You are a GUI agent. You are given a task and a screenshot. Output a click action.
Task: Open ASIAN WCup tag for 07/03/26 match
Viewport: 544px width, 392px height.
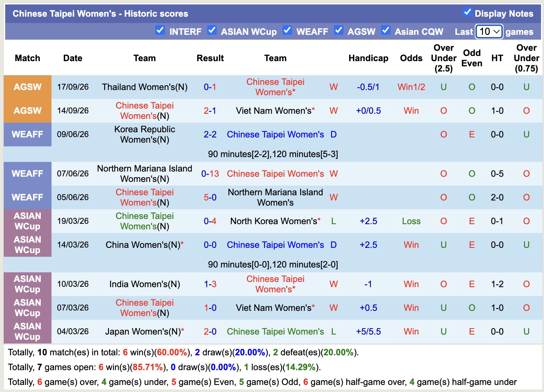tap(27, 308)
